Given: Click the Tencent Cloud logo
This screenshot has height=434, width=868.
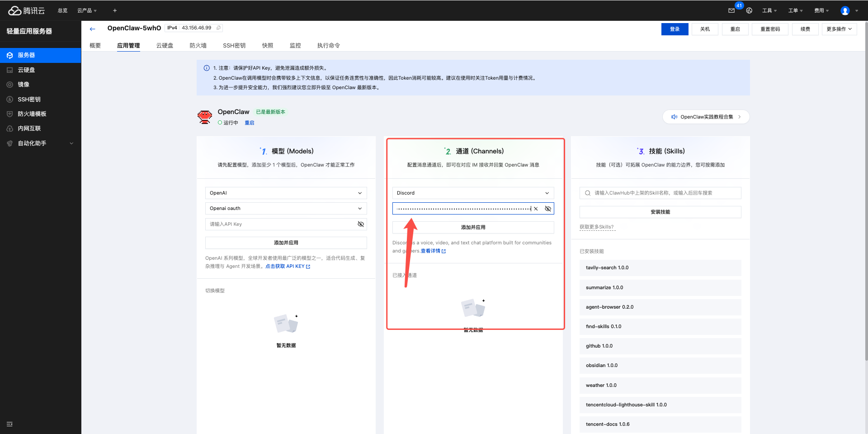Looking at the screenshot, I should click(x=27, y=10).
